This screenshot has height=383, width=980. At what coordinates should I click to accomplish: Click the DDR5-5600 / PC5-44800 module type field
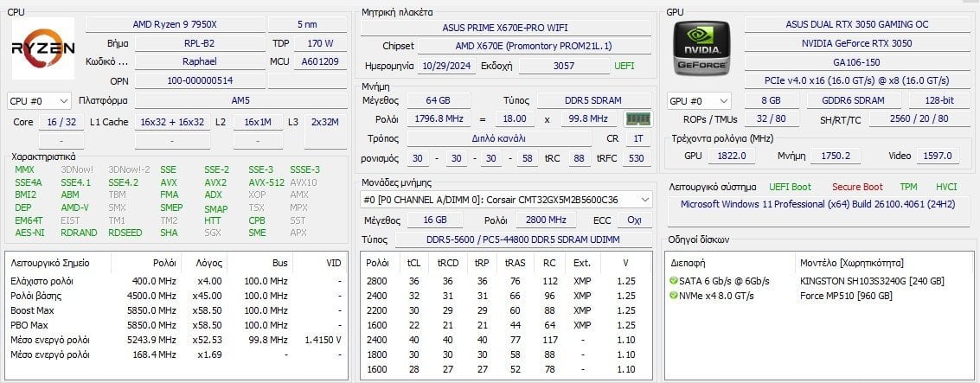522,240
